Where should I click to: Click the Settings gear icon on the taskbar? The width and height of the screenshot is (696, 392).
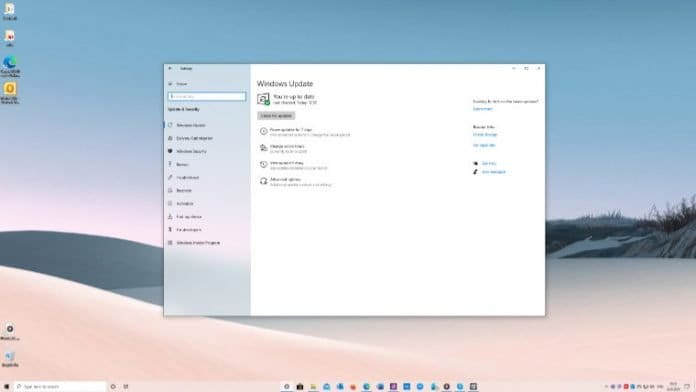click(x=287, y=387)
